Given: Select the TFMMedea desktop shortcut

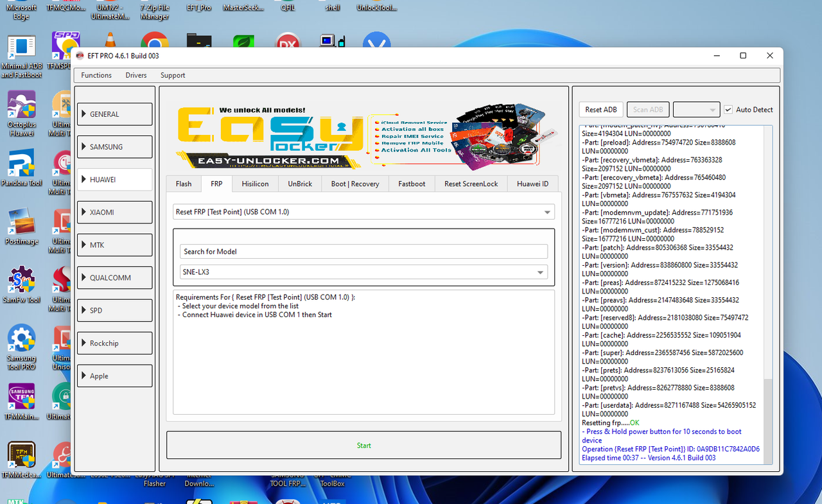Looking at the screenshot, I should coord(21,460).
